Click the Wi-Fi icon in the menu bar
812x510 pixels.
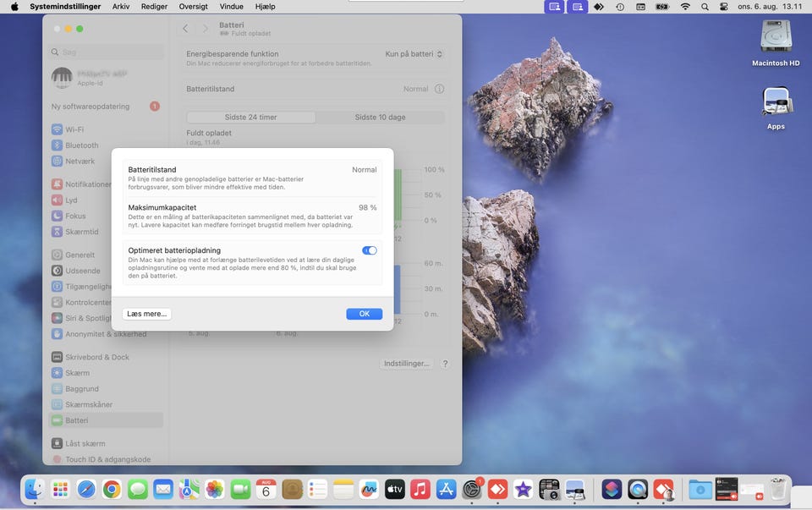(685, 7)
